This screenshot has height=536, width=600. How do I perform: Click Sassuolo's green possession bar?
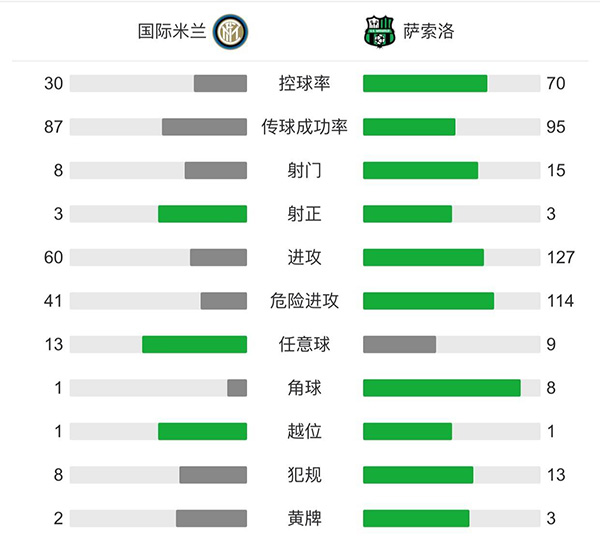pyautogui.click(x=425, y=84)
